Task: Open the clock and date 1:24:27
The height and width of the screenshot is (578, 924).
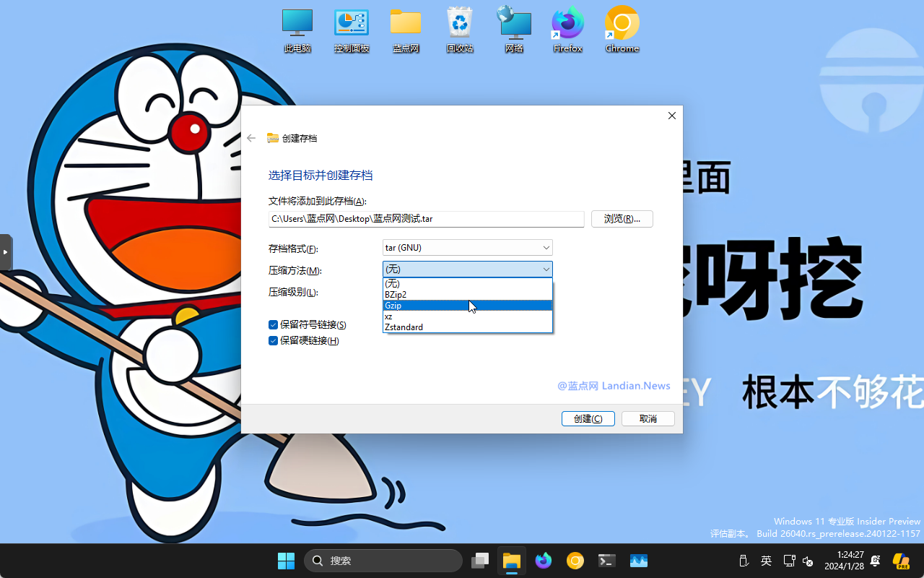Action: [x=844, y=561]
